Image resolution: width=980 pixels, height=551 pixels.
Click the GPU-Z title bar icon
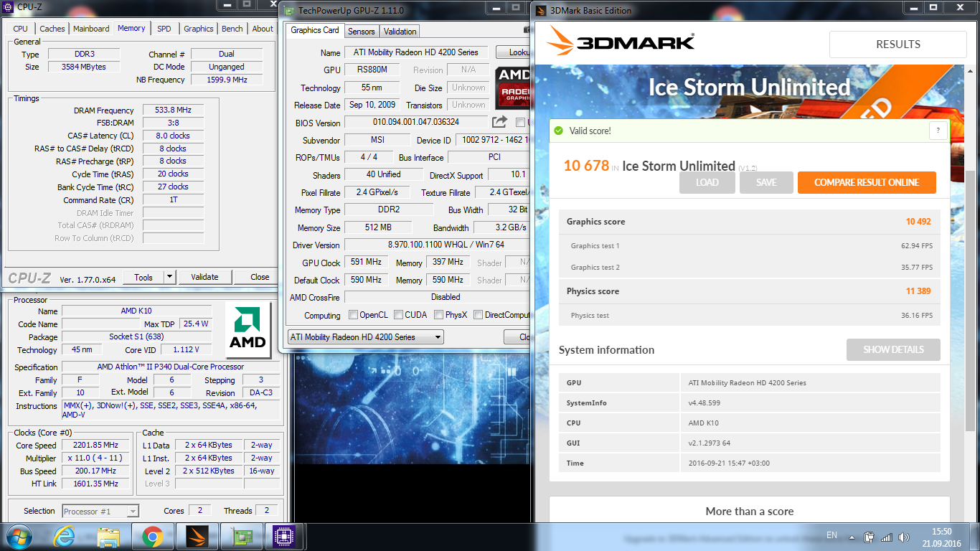[x=289, y=10]
